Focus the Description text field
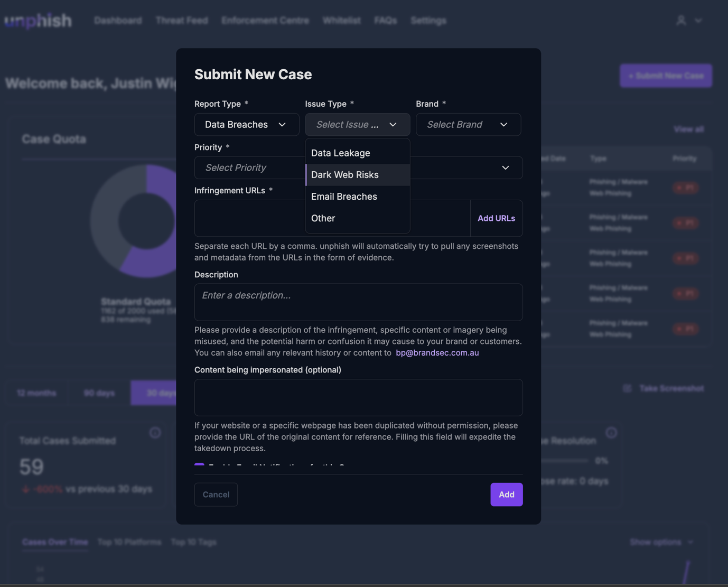Screen dimensions: 728x587 tap(358, 302)
